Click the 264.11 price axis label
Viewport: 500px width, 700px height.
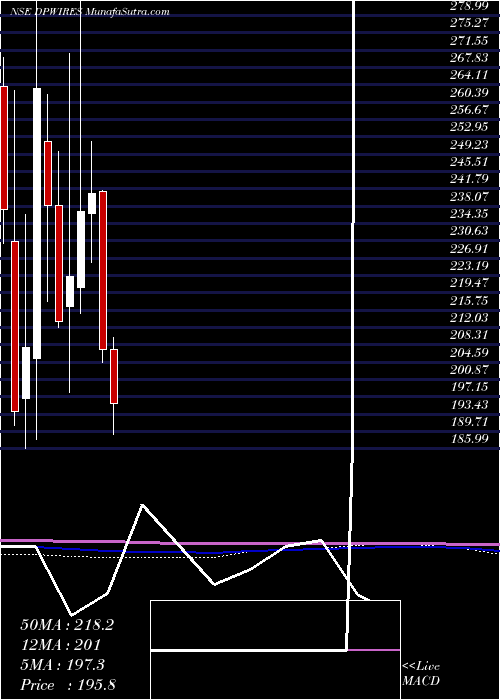pos(468,75)
